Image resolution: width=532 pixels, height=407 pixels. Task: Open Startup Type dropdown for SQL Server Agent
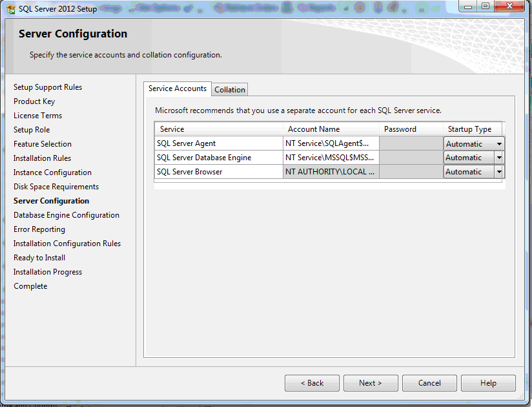pyautogui.click(x=499, y=144)
